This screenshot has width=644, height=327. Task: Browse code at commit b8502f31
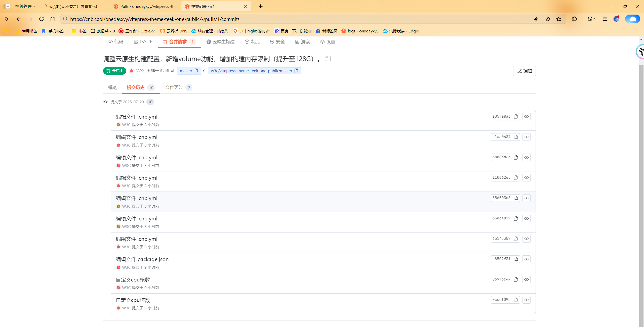click(527, 259)
